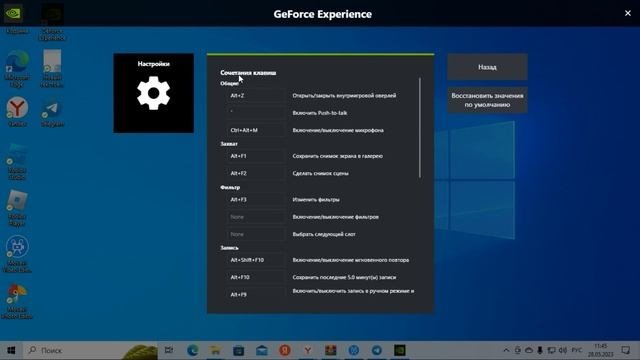Click the Сочетания клавиш heading
The height and width of the screenshot is (360, 640).
coord(248,73)
